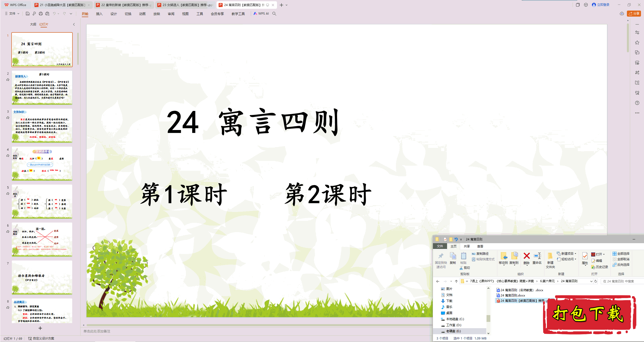The image size is (644, 342).
Task: Click the design tools icon in the right sidebar
Action: click(x=637, y=73)
